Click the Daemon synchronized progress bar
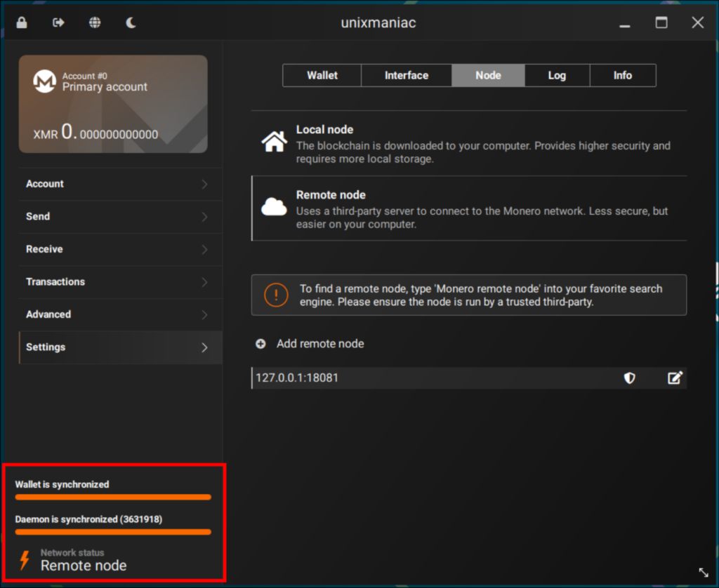Image resolution: width=719 pixels, height=588 pixels. coord(112,531)
